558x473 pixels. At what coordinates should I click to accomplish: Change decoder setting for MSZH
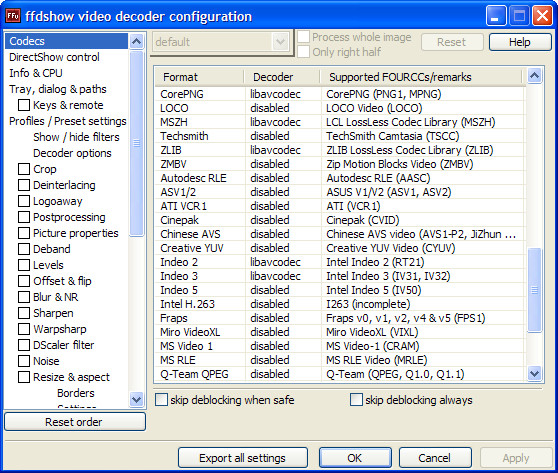coord(275,122)
